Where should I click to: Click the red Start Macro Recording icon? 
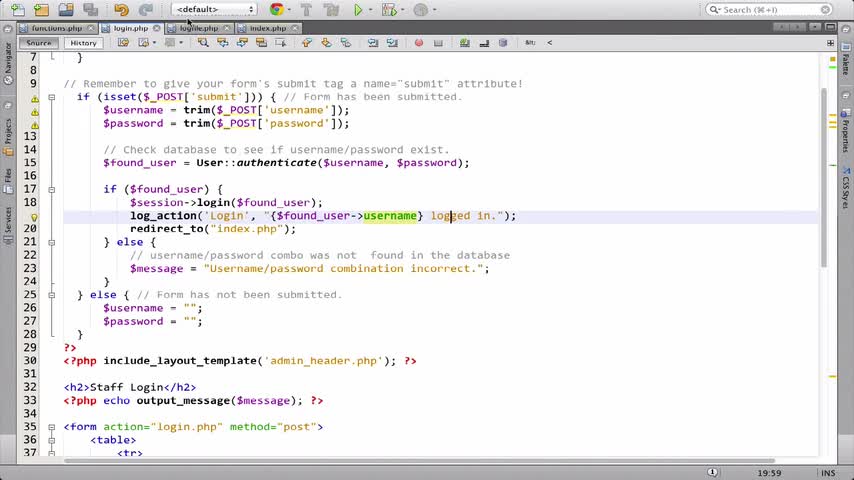tap(419, 42)
